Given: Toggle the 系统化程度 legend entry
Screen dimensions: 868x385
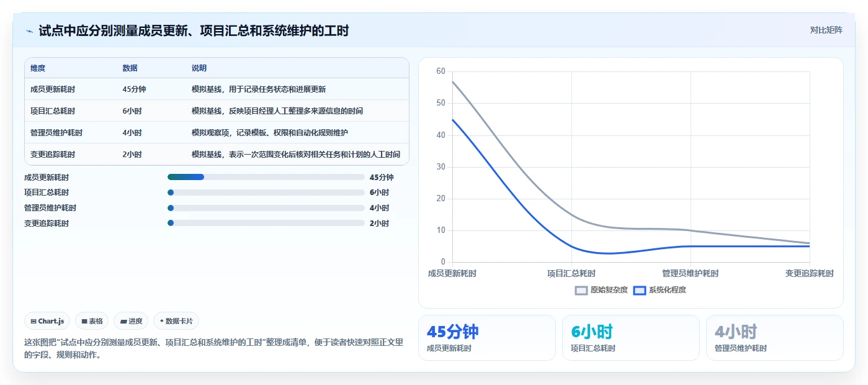Looking at the screenshot, I should tap(660, 290).
